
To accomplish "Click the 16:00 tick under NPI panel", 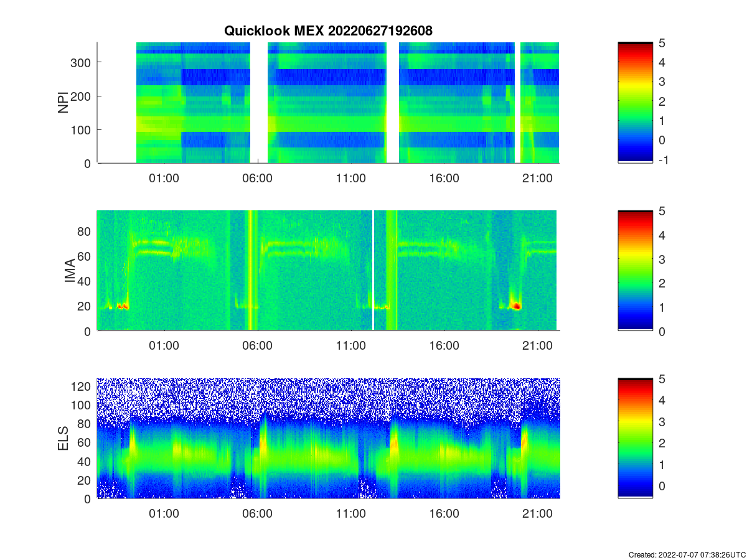I will [x=444, y=177].
